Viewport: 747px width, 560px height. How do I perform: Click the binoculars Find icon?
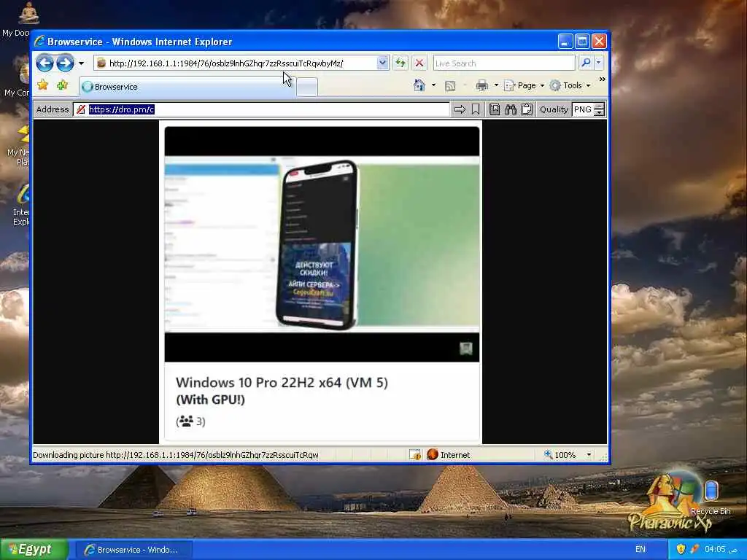[511, 109]
